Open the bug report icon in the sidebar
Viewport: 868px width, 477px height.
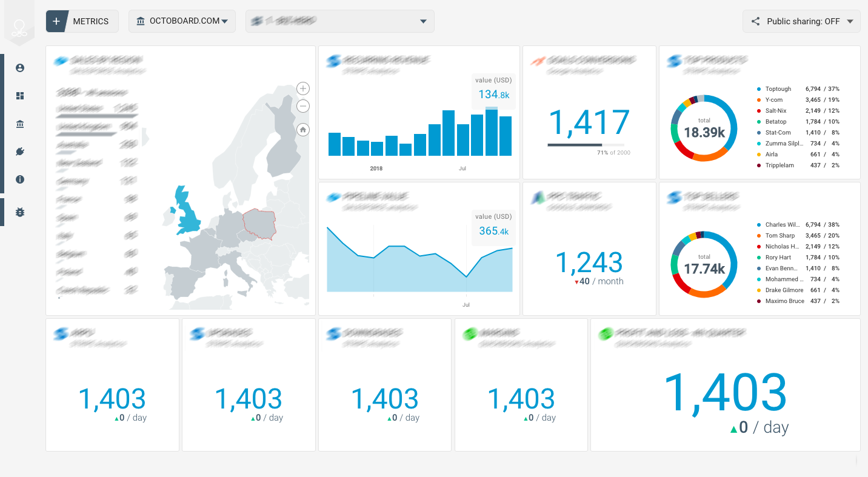(x=19, y=212)
